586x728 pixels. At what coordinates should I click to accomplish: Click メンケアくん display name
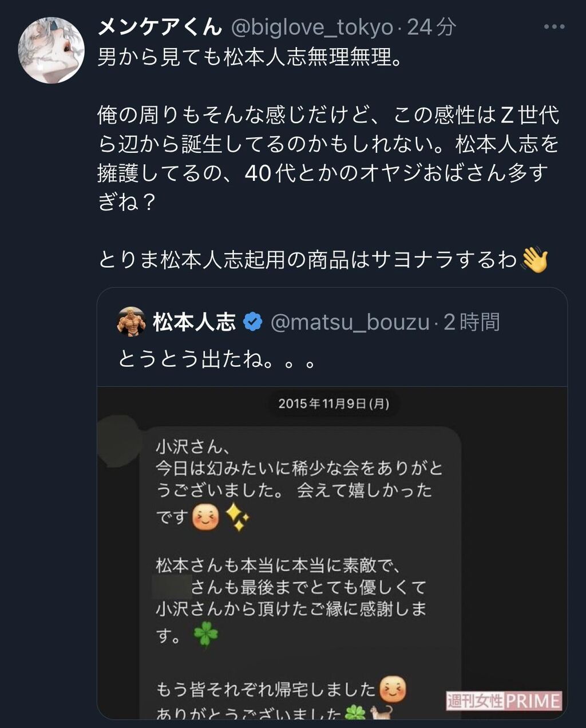(x=160, y=26)
